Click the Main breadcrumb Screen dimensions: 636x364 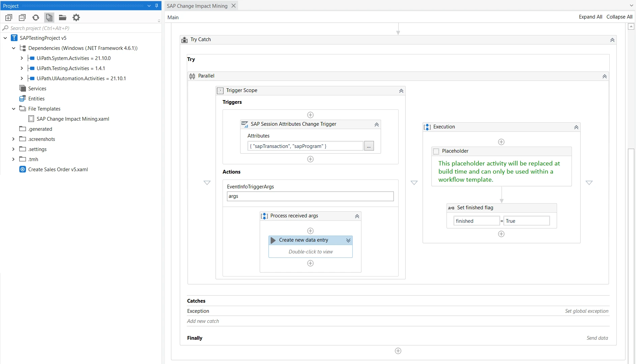point(173,18)
